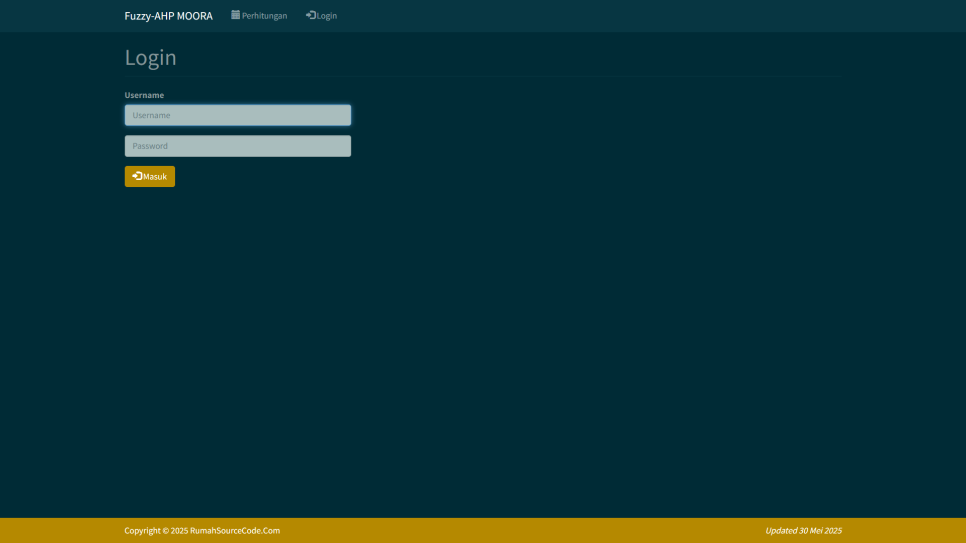Image resolution: width=966 pixels, height=543 pixels.
Task: Open the Login navbar item
Action: click(x=321, y=16)
